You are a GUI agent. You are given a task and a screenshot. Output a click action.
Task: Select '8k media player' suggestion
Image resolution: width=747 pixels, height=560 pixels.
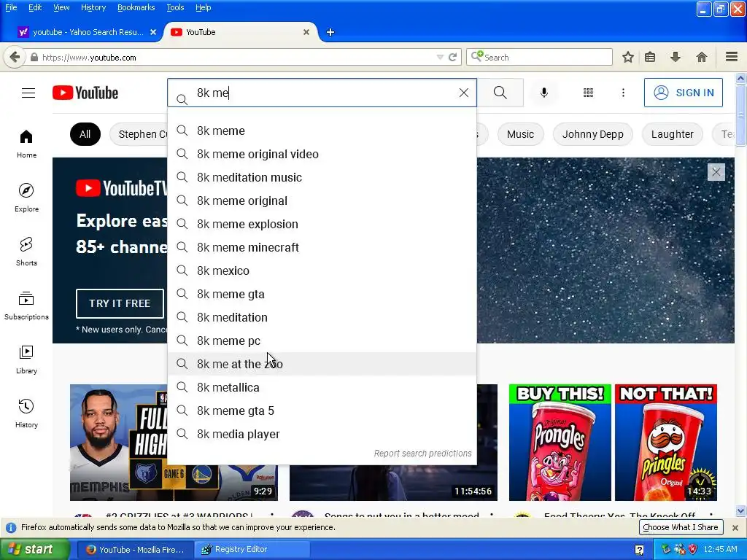(322, 434)
